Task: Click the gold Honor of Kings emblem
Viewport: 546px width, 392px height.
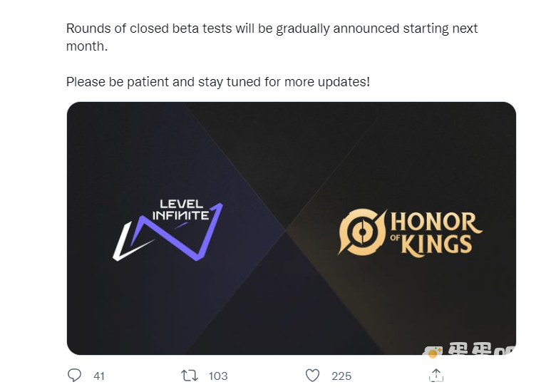Action: 362,232
